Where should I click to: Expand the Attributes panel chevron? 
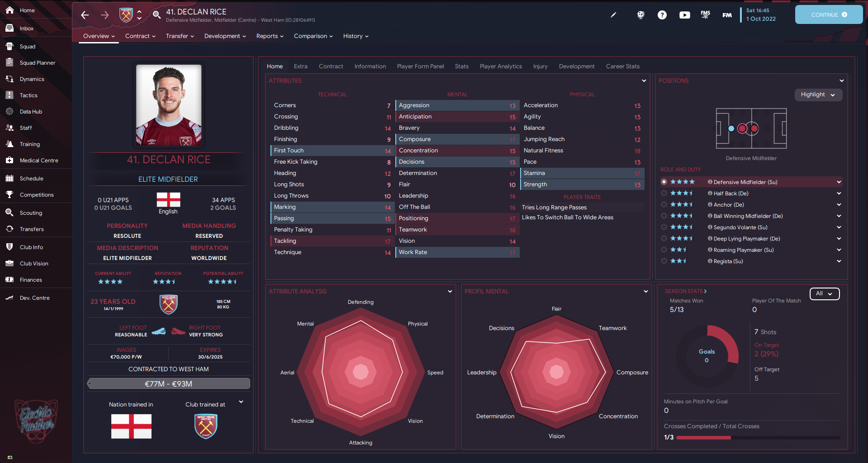click(x=644, y=80)
